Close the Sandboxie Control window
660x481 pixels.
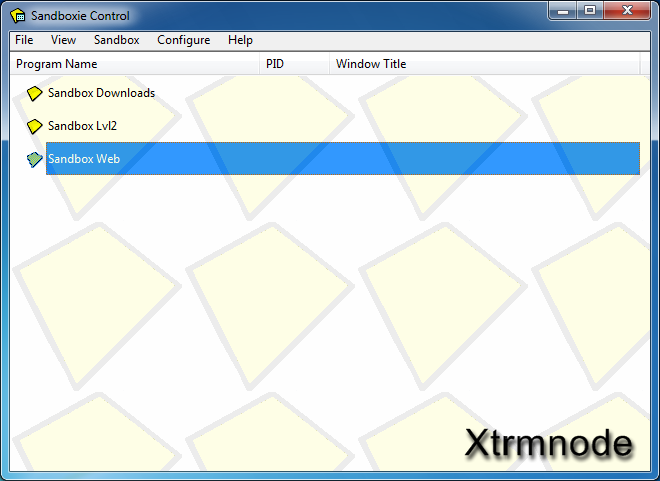click(627, 10)
